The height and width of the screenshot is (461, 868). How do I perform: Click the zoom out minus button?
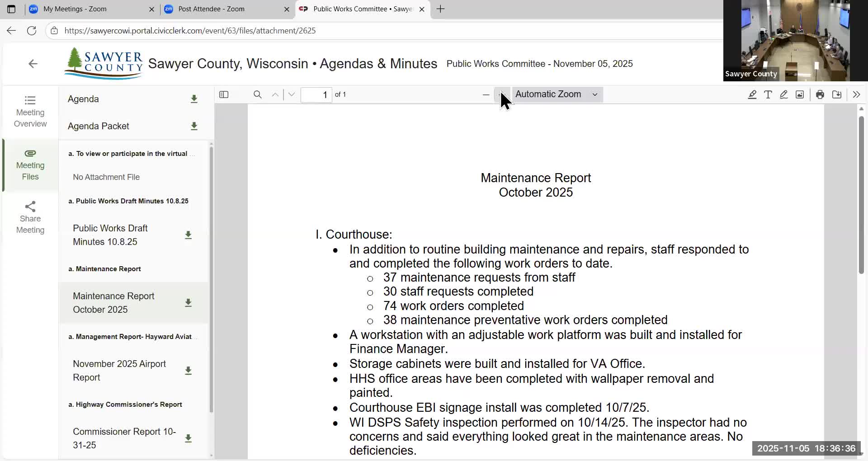tap(486, 94)
